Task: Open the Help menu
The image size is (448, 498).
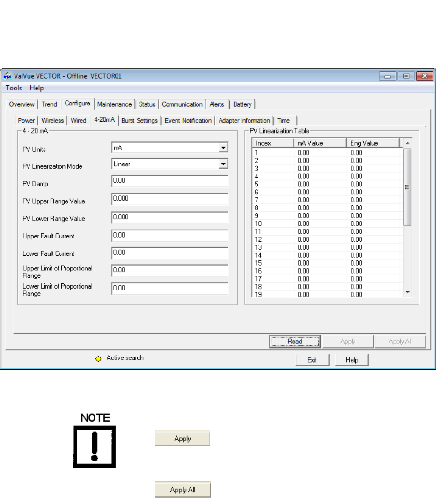Action: 37,88
